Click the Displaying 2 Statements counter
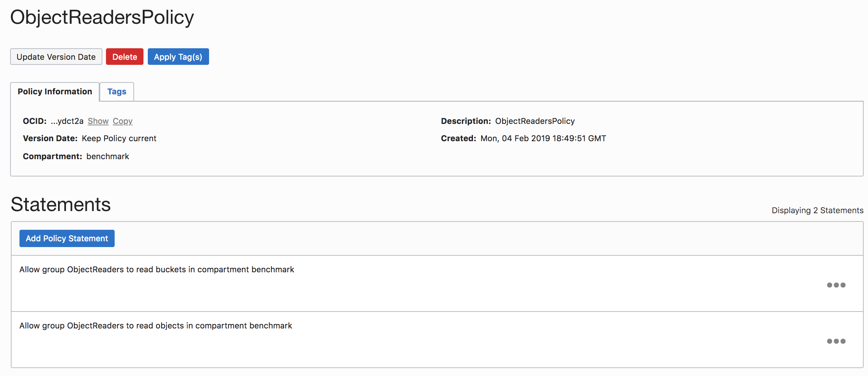Viewport: 868px width, 376px height. coord(817,210)
